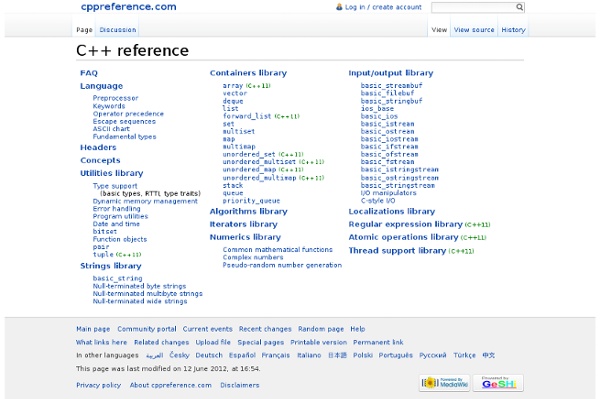Viewport: 600px width, 399px height.
Task: Open the Regular expression library link
Action: click(x=406, y=224)
